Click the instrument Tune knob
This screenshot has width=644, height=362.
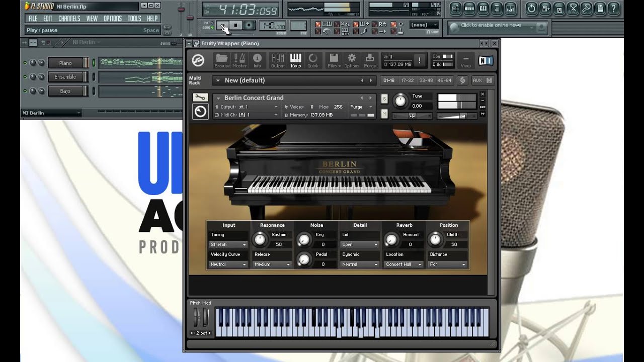tap(400, 101)
